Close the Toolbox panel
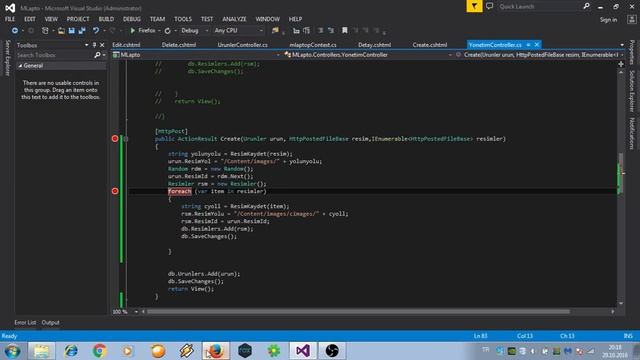Screen dimensions: 640x360 pyautogui.click(x=102, y=45)
